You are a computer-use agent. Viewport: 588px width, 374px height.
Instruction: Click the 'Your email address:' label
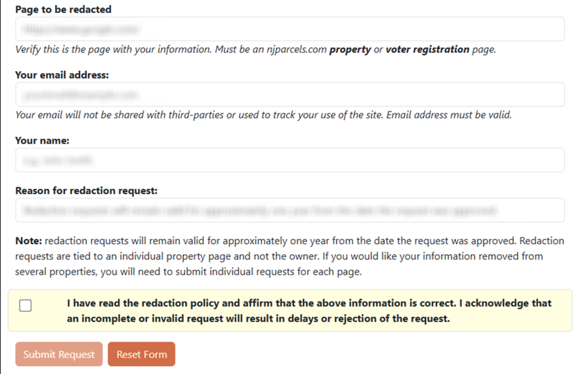click(62, 75)
